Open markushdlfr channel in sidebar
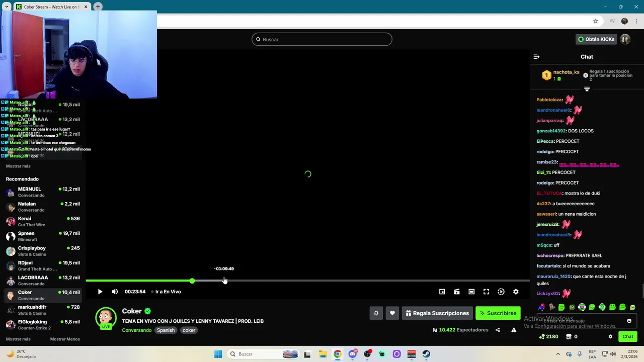The image size is (644, 362). [43, 310]
